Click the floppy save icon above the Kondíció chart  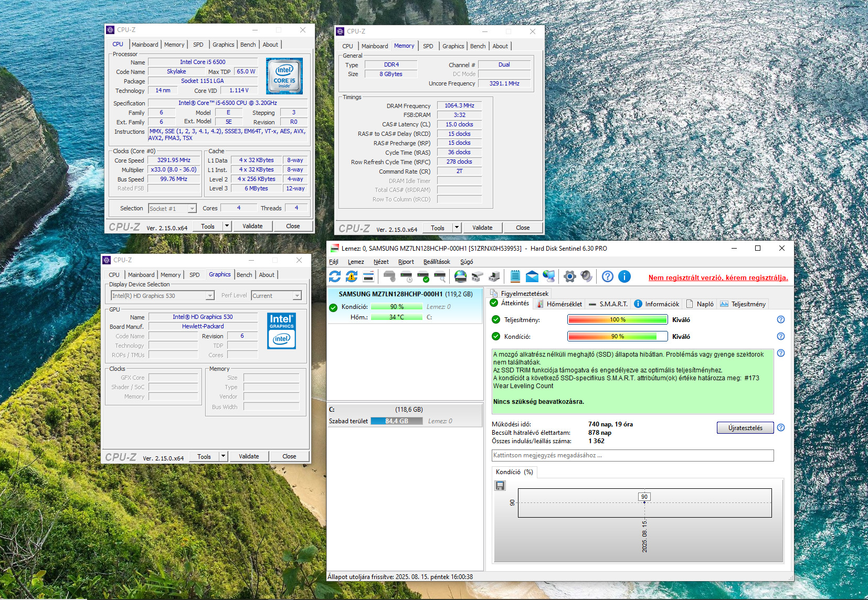click(500, 486)
